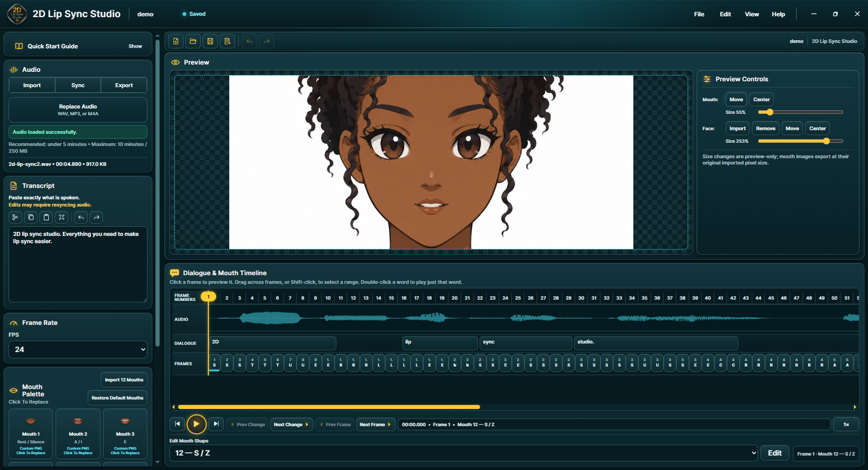Open the Help menu
This screenshot has height=470, width=868.
(x=778, y=14)
